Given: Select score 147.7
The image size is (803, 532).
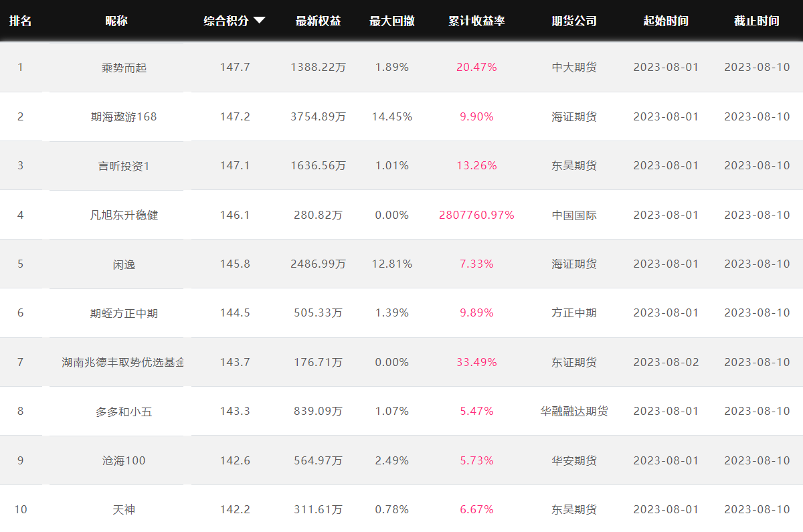Looking at the screenshot, I should 235,67.
